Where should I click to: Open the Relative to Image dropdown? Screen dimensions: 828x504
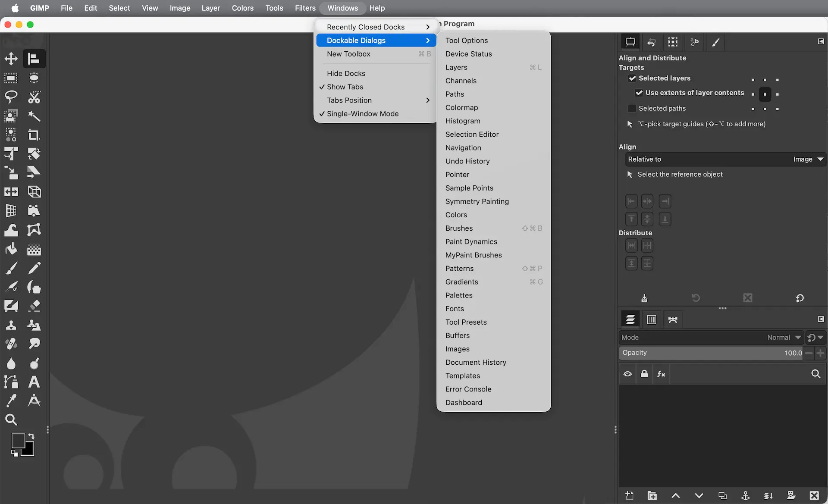pyautogui.click(x=725, y=160)
